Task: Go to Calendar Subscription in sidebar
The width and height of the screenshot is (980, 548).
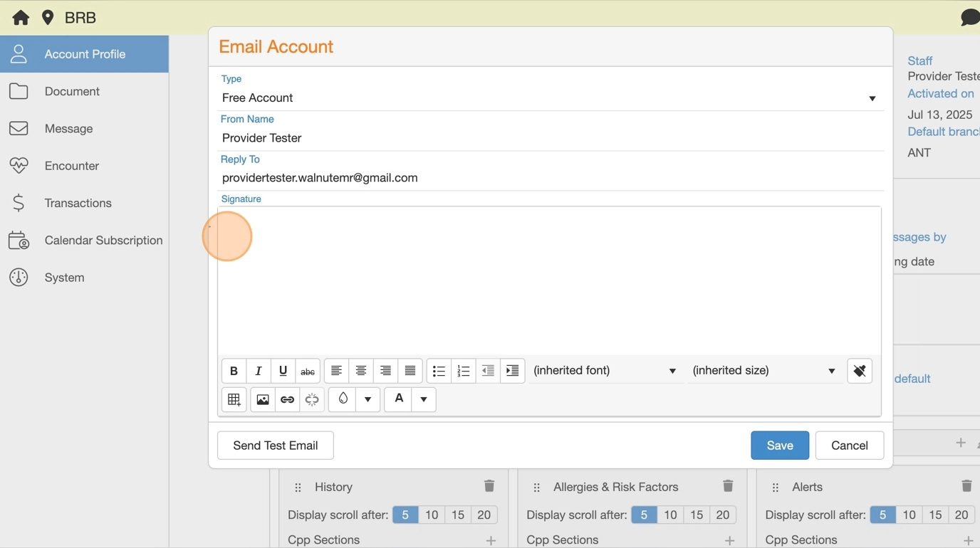Action: tap(103, 241)
